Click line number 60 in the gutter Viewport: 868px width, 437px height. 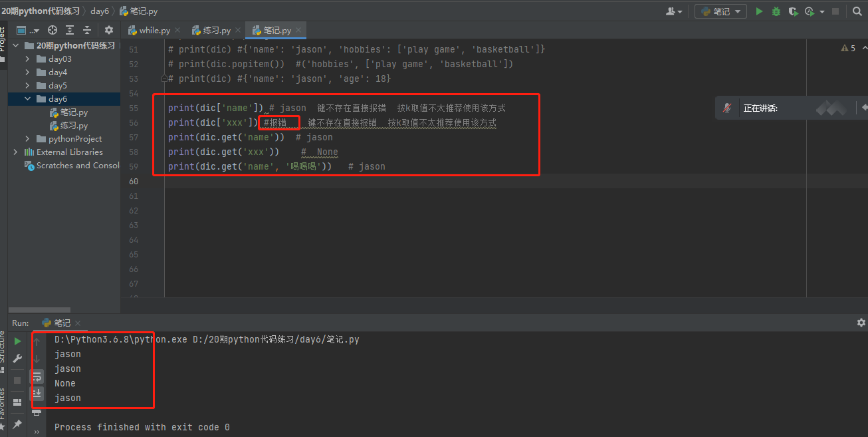pos(134,181)
